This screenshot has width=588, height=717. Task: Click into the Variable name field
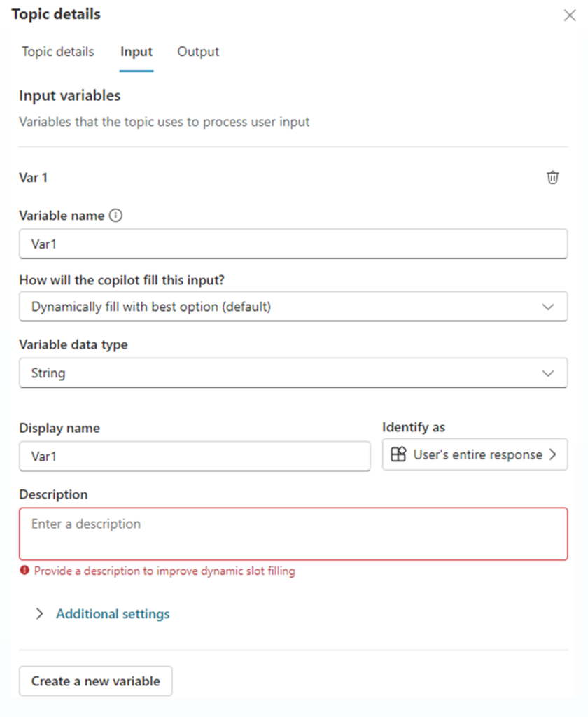click(293, 244)
